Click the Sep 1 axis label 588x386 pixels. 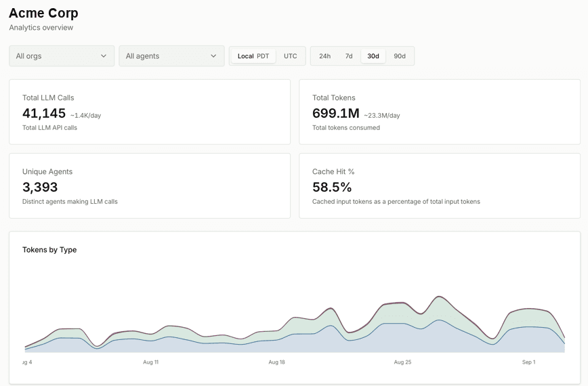(529, 362)
